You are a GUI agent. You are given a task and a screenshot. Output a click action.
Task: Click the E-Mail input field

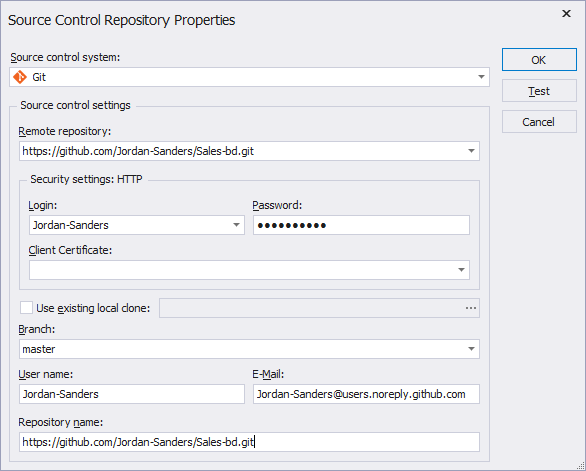click(x=366, y=394)
